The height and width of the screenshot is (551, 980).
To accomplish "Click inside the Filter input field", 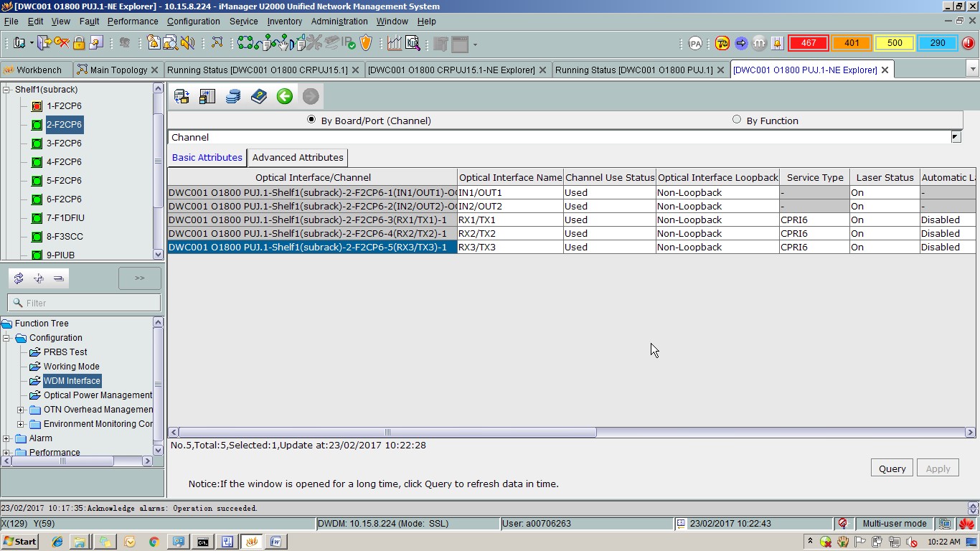I will 84,303.
